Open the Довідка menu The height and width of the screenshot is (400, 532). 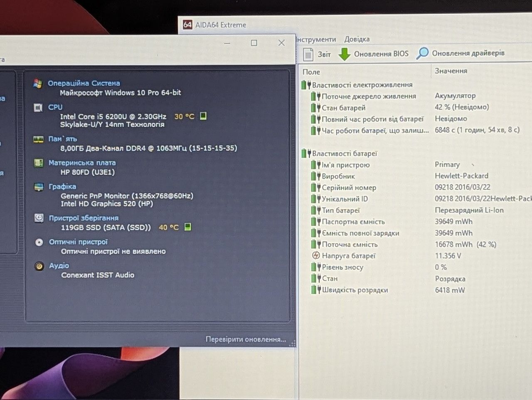tap(357, 39)
